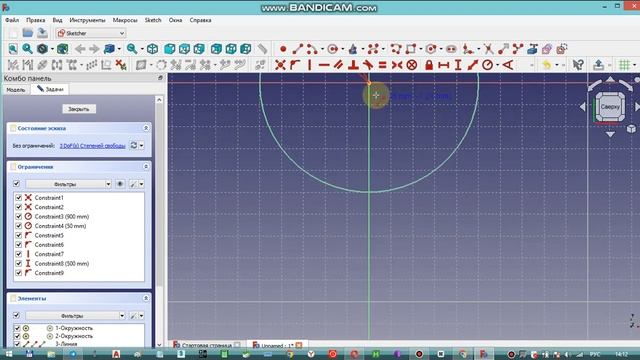Viewport: 640px width, 360px height.
Task: Click the constraints visibility eye button
Action: (120, 184)
